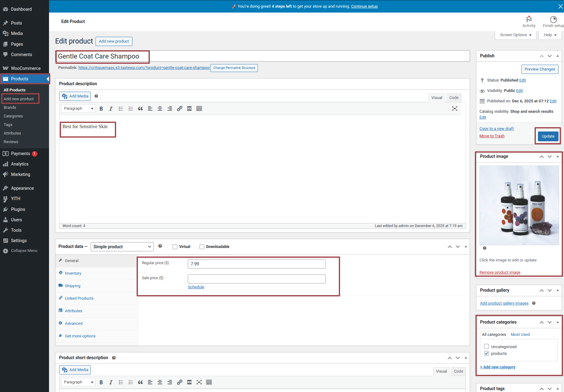Expand Screen Options panel

coord(516,35)
